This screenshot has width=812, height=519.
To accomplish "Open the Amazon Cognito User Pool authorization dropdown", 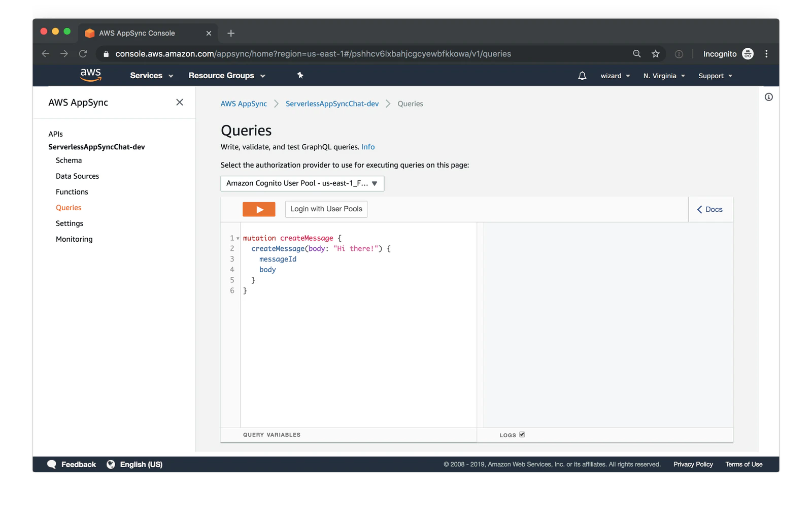I will click(301, 183).
